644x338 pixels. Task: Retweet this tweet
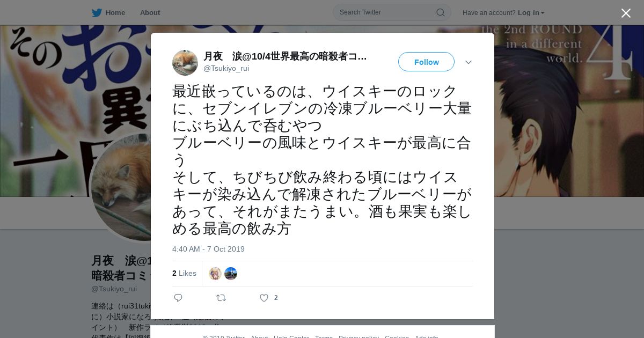(221, 298)
